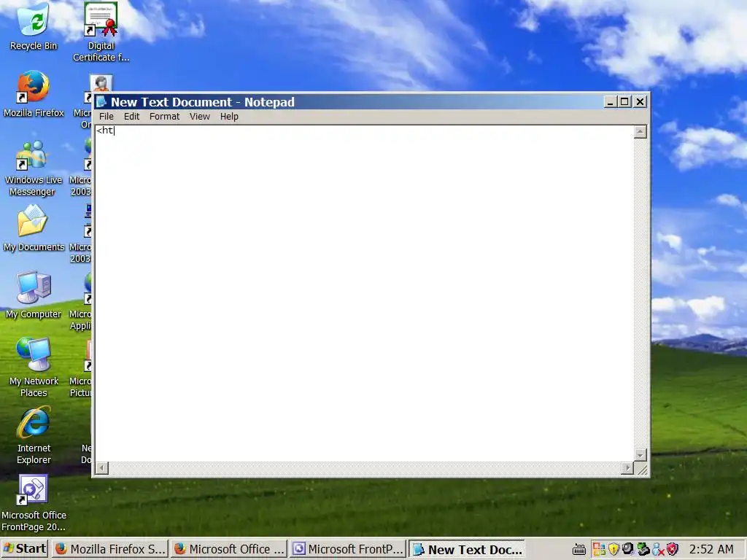Screen dimensions: 747x560
Task: Switch to Mozilla Firefox taskbar button
Action: point(110,549)
